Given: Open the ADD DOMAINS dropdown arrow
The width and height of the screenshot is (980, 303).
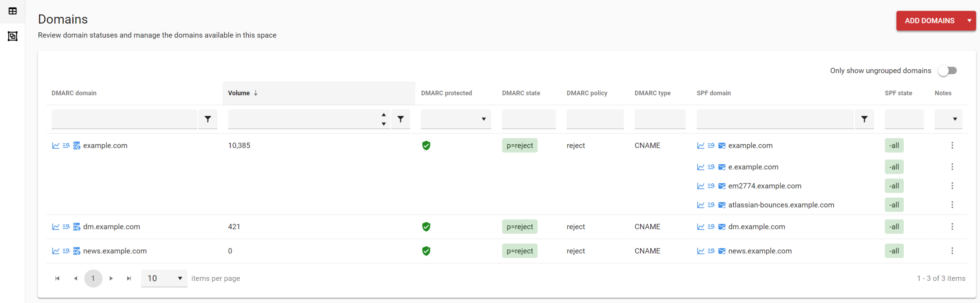Looking at the screenshot, I should tap(969, 21).
